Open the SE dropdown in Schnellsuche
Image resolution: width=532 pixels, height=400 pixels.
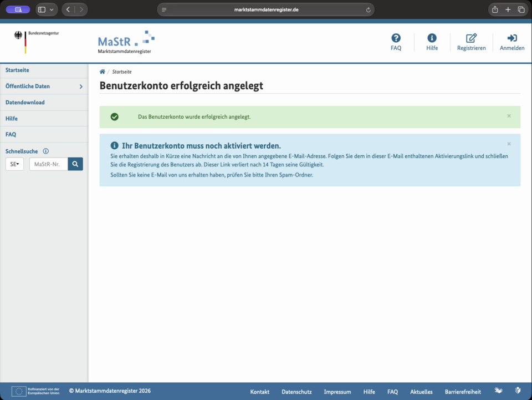(x=14, y=164)
